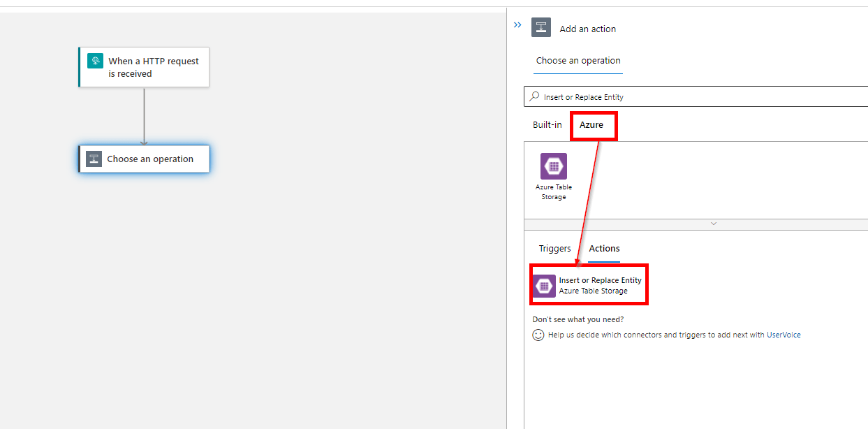Click the HTTP request trigger icon on canvas
Image resolution: width=868 pixels, height=429 pixels.
click(95, 61)
